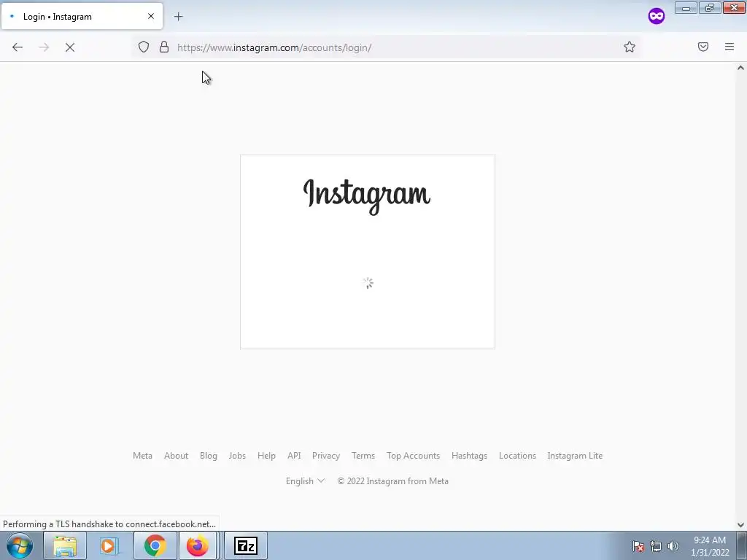Click the Instagram logo
Image resolution: width=747 pixels, height=560 pixels.
367,195
